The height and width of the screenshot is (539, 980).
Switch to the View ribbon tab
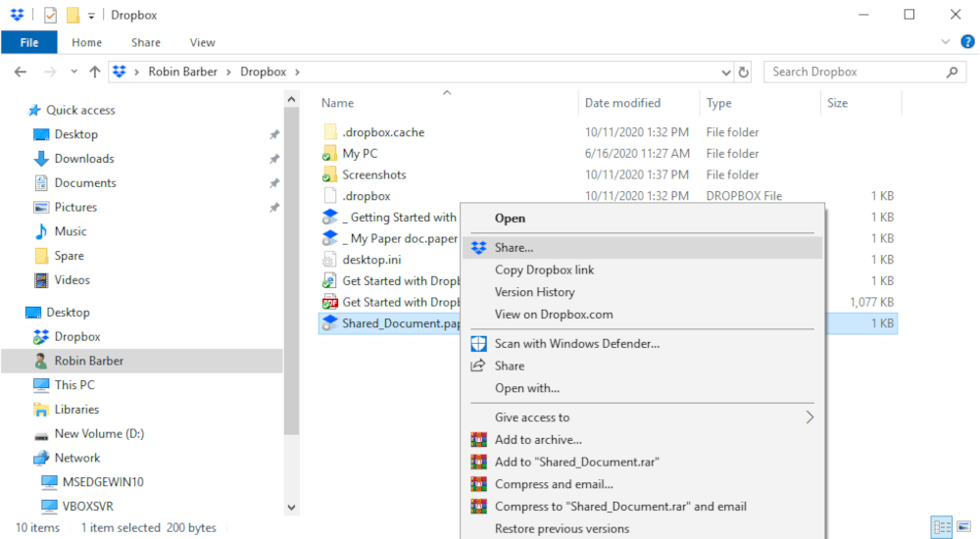pyautogui.click(x=203, y=42)
